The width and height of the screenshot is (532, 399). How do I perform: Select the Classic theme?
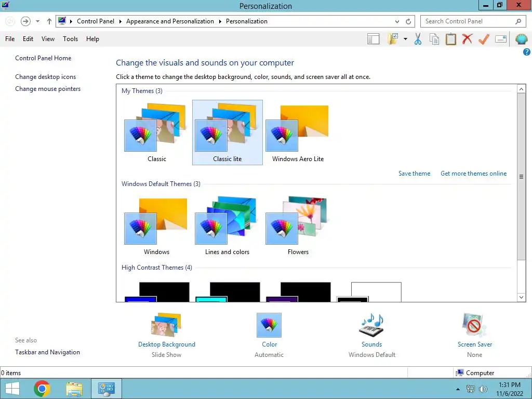click(156, 132)
